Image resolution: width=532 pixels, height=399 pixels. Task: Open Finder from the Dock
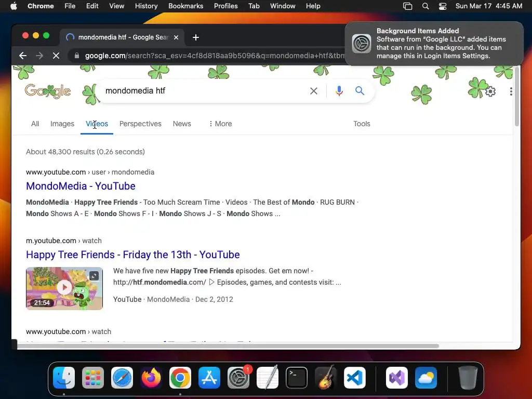(64, 378)
